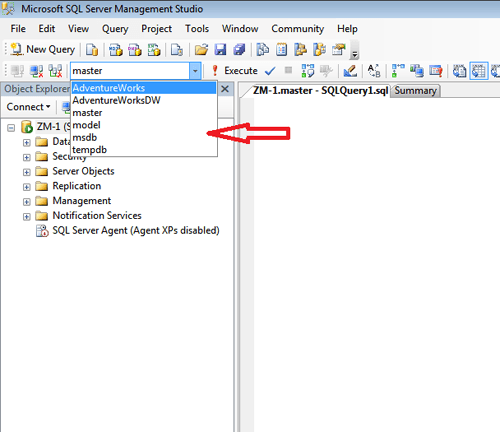Parse the query with the checkmark icon
This screenshot has height=432, width=500.
tap(270, 71)
